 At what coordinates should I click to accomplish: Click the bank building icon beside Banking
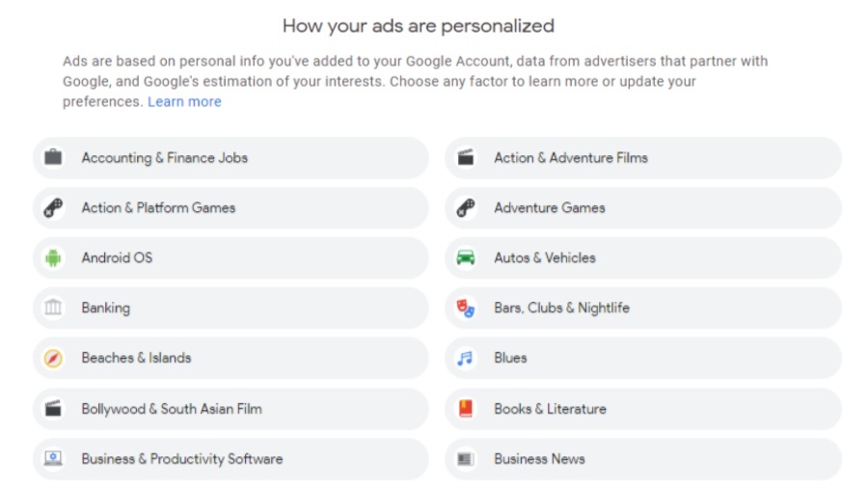point(53,308)
